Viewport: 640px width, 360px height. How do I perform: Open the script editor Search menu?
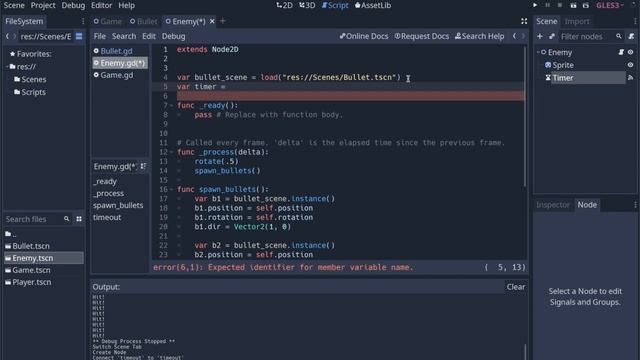pyautogui.click(x=124, y=36)
